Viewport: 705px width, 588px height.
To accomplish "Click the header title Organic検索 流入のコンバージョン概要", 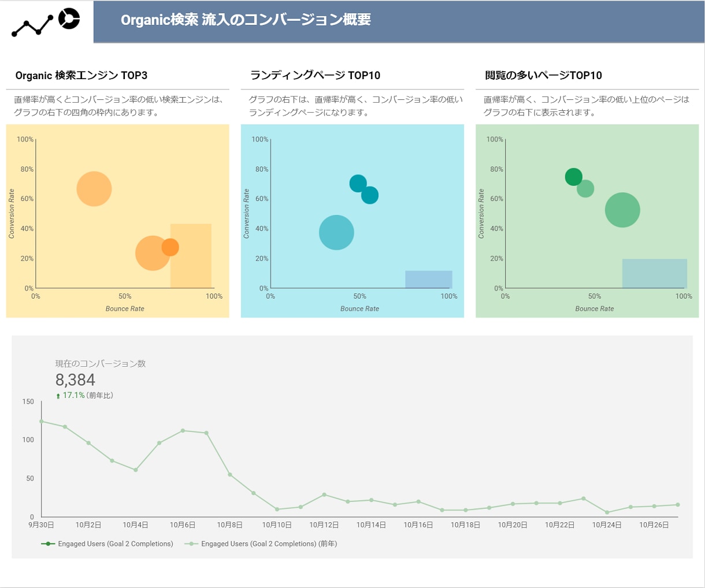I will tap(246, 20).
